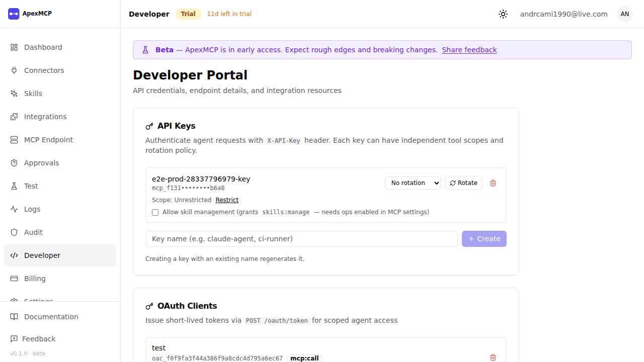Click the masked key mcp_f131••••••••b6a8
This screenshot has height=362, width=644.
pyautogui.click(x=188, y=188)
